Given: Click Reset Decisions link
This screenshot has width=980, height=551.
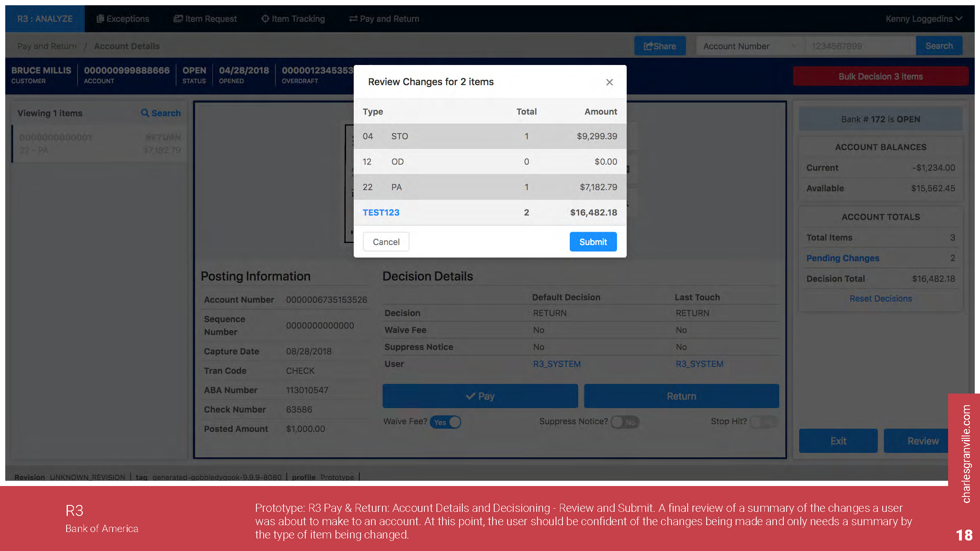Looking at the screenshot, I should point(880,298).
